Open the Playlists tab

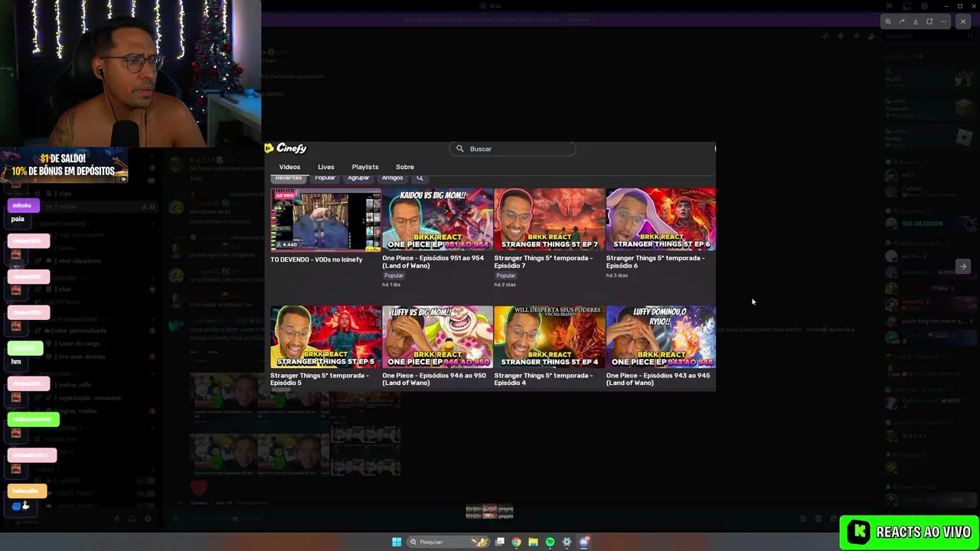[365, 167]
